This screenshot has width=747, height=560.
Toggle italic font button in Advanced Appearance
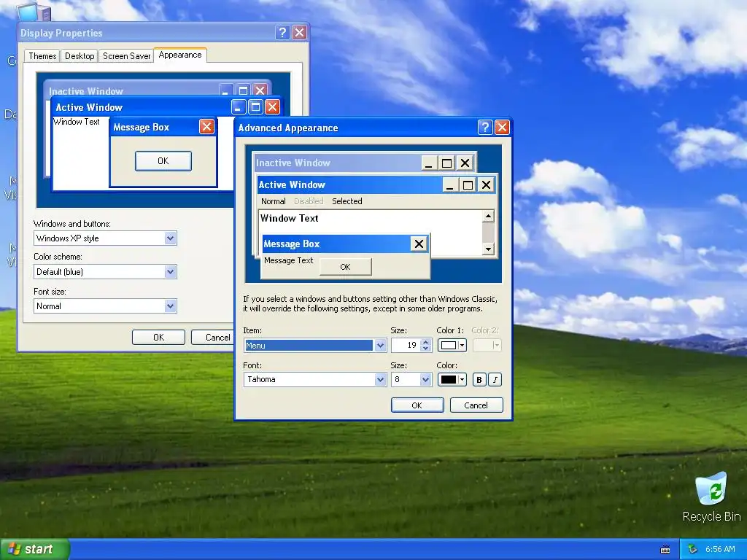pos(495,379)
